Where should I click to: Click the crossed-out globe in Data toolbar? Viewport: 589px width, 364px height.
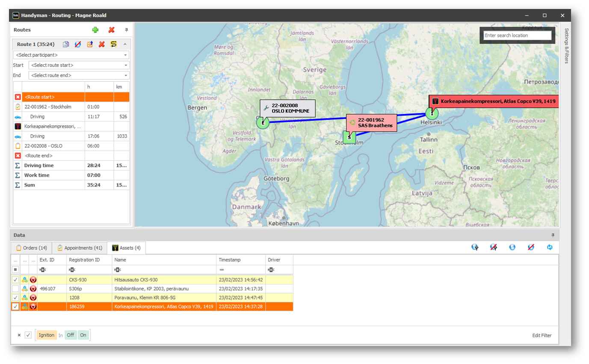pyautogui.click(x=531, y=247)
